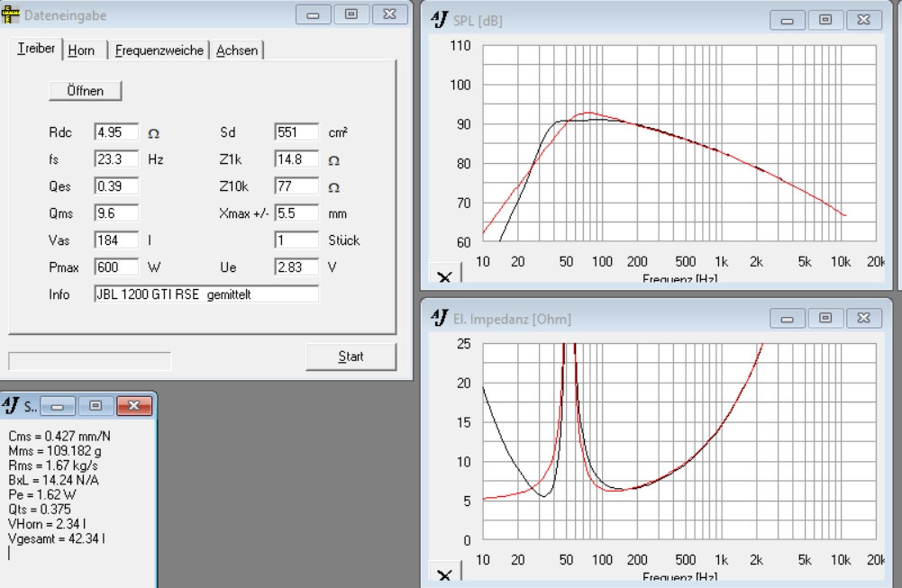Click the Rdc input field

[x=115, y=132]
